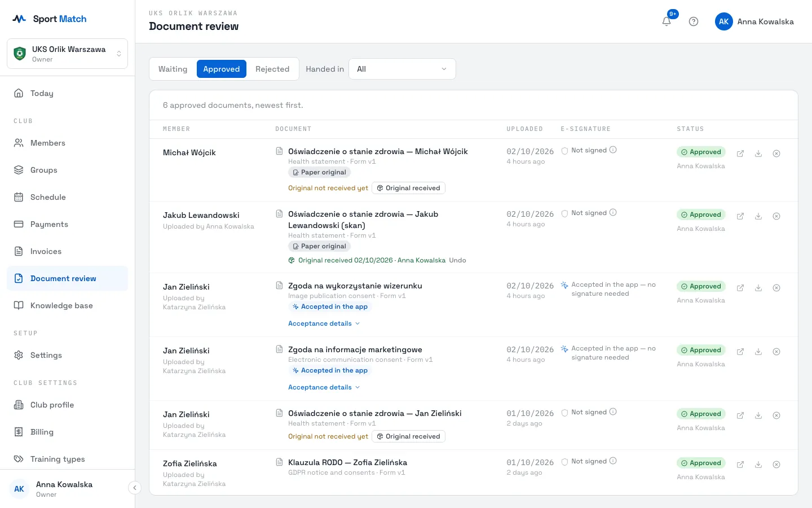
Task: Download Zgoda na informacje marketingowe
Action: click(x=758, y=352)
